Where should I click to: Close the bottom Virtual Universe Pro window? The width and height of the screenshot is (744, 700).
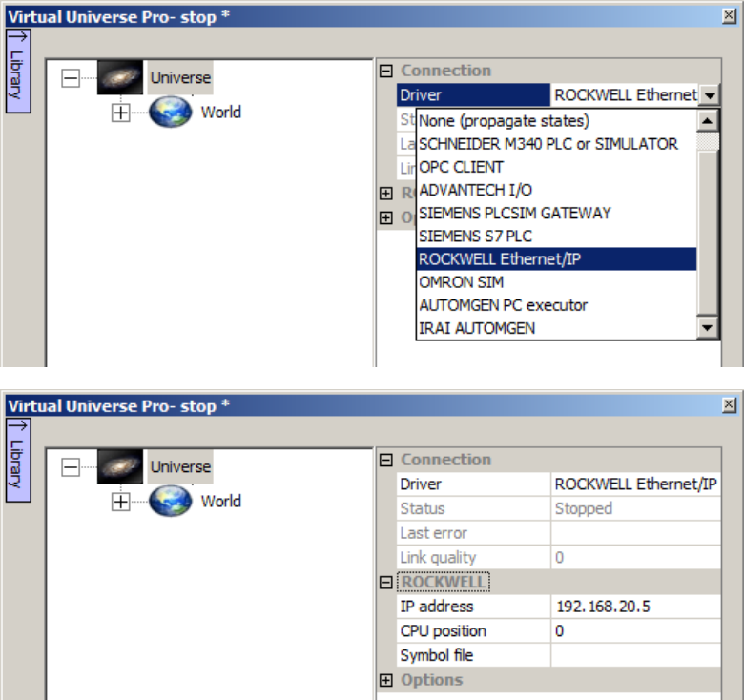(x=730, y=405)
